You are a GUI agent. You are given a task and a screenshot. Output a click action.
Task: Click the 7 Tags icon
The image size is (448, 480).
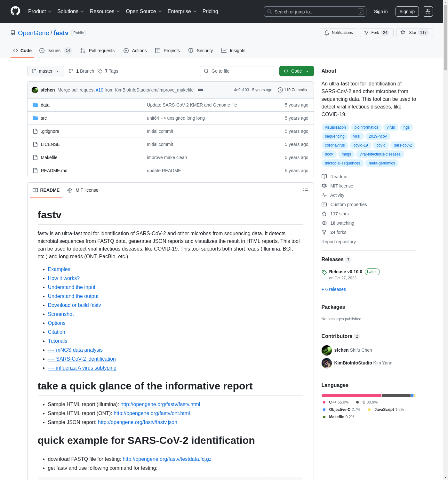pyautogui.click(x=100, y=71)
